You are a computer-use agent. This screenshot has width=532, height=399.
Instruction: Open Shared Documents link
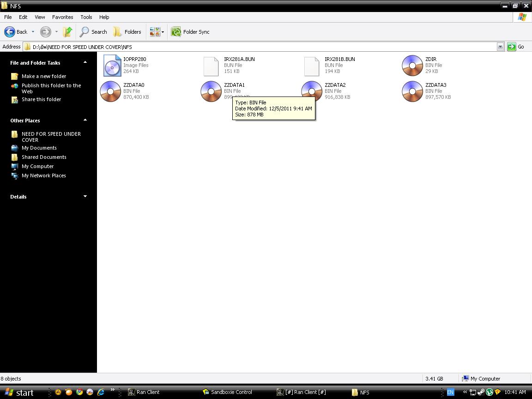(44, 157)
